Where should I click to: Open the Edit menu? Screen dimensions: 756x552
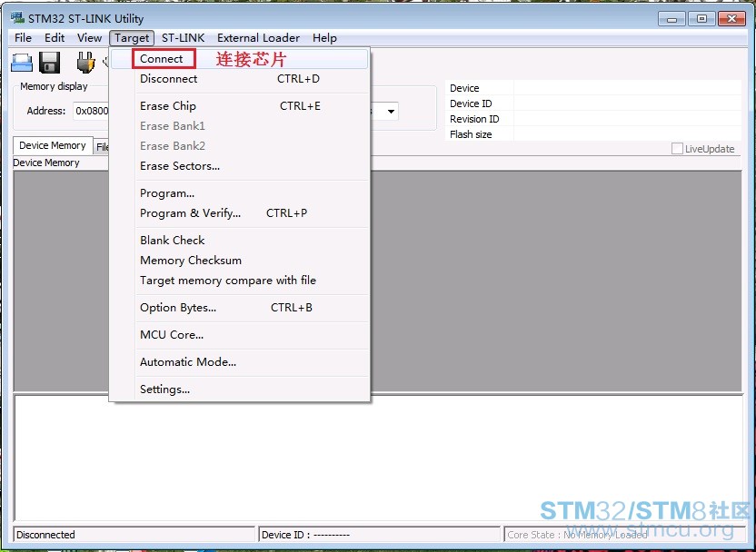(55, 38)
